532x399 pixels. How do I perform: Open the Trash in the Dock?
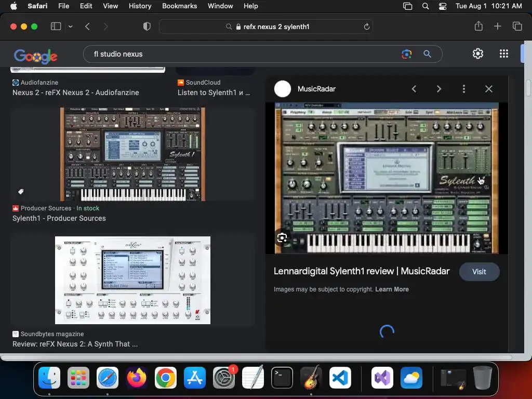coord(483,378)
